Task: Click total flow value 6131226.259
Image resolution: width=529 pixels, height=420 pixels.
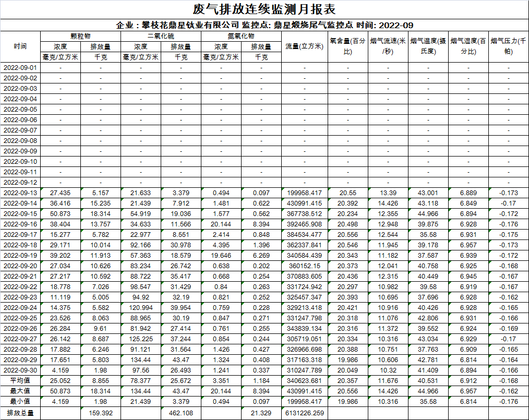Action: (x=304, y=413)
